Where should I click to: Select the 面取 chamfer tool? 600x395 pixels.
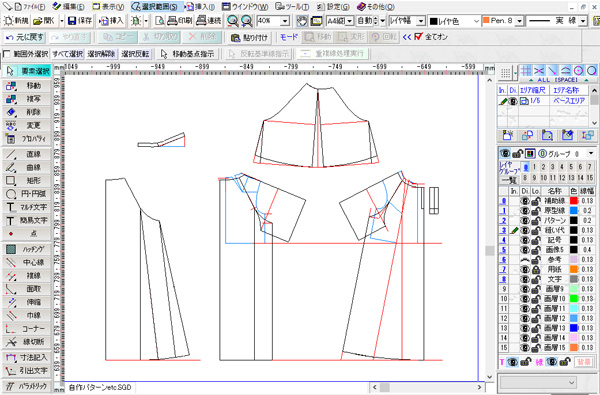pos(27,289)
